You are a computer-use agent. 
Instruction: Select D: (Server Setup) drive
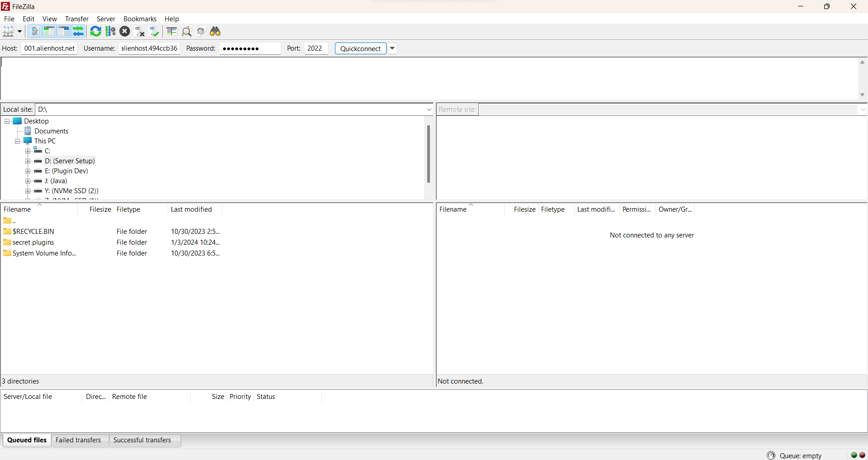pyautogui.click(x=70, y=161)
